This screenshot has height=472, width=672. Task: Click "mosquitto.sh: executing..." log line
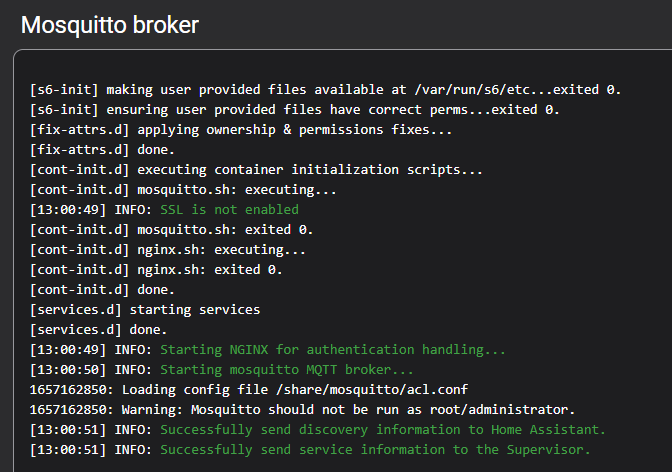pyautogui.click(x=183, y=190)
